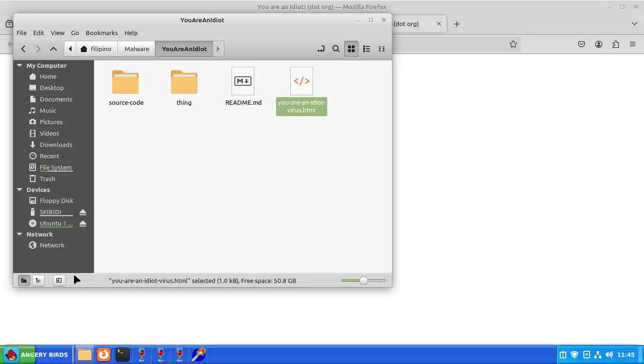Open Trash in the sidebar
The height and width of the screenshot is (364, 644).
[47, 179]
